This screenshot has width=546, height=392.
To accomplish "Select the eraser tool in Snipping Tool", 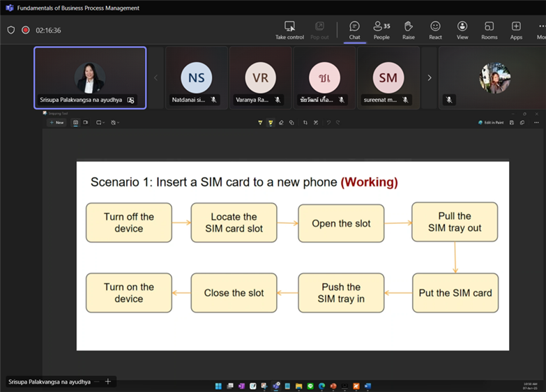I will click(281, 123).
